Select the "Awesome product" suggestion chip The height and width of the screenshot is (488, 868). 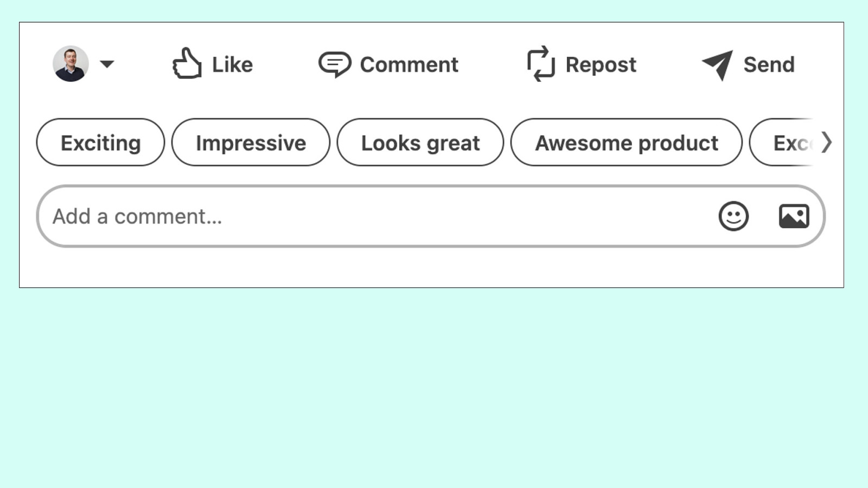point(626,143)
